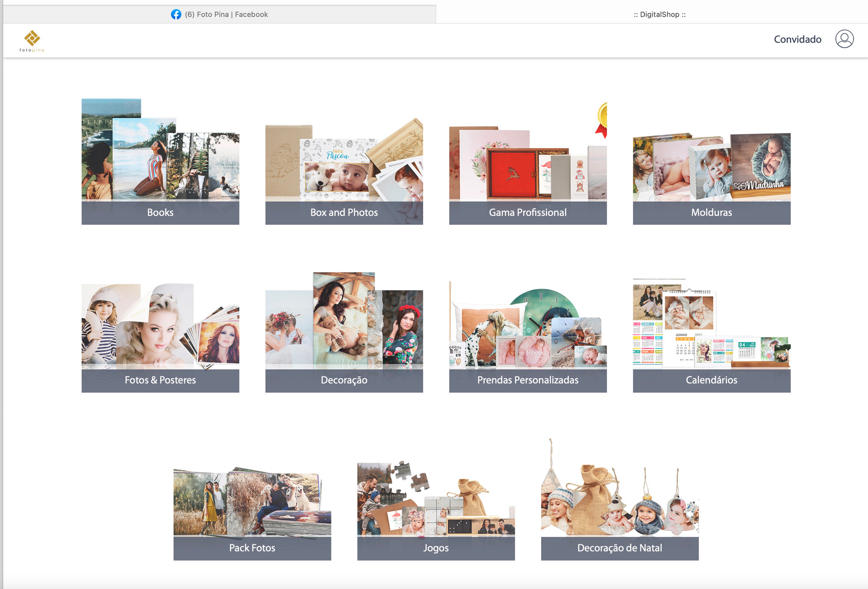Open Decoração de Natal category
The height and width of the screenshot is (589, 868).
619,548
